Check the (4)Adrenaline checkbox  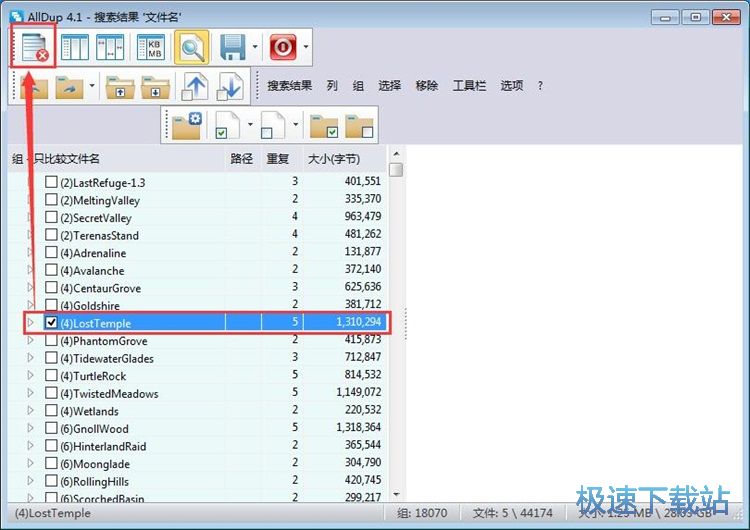point(51,252)
